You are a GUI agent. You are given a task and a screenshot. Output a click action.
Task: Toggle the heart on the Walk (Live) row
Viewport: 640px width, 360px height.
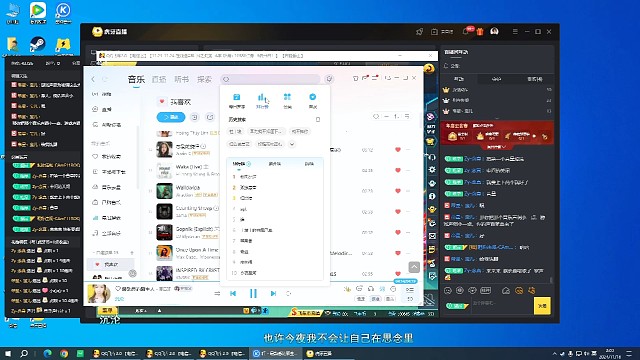pyautogui.click(x=398, y=170)
